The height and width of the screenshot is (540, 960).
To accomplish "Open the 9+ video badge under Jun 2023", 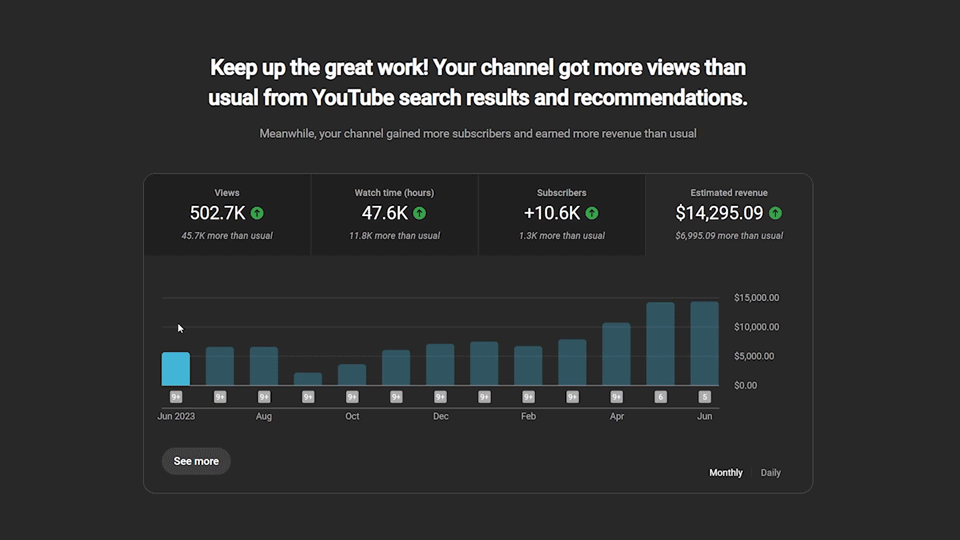I will coord(176,397).
